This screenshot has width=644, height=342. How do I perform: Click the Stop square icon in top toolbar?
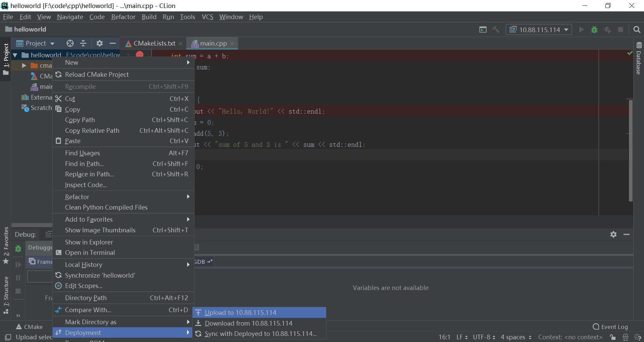tap(621, 30)
